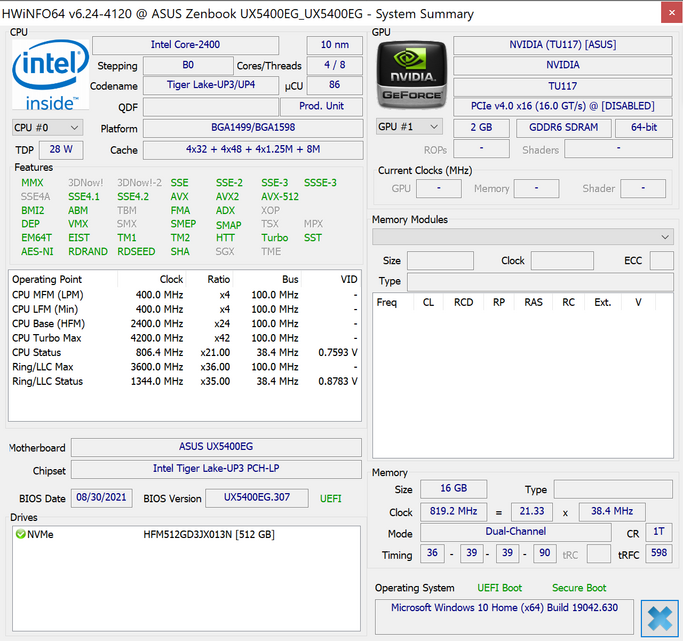The image size is (683, 641).
Task: Click the BIOS Version UX5400EG.307 value
Action: [257, 498]
